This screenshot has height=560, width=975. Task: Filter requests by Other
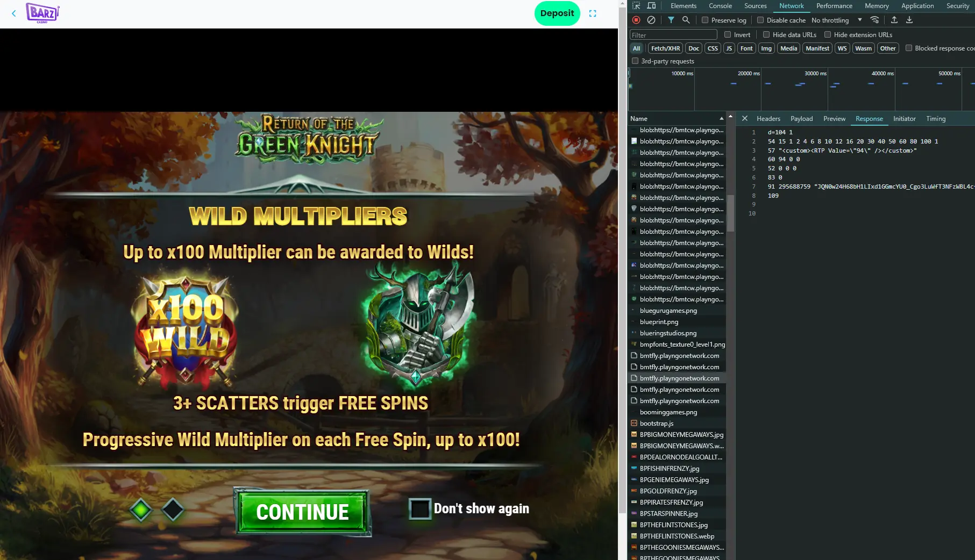point(888,48)
